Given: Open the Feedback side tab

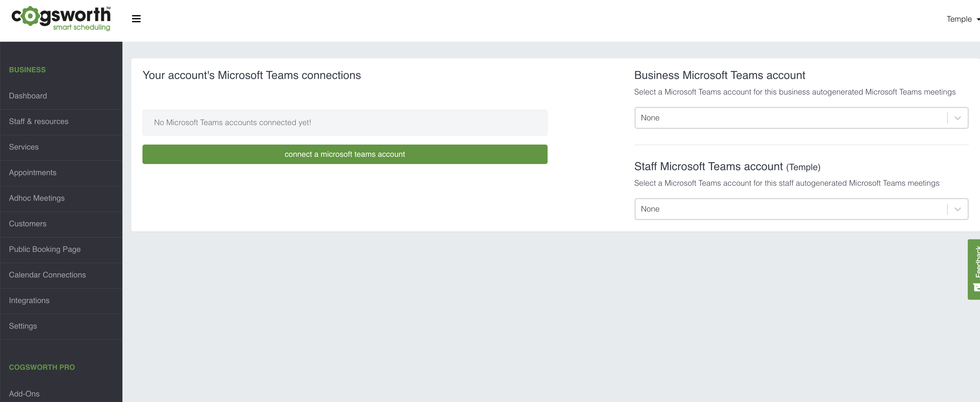Looking at the screenshot, I should 974,269.
